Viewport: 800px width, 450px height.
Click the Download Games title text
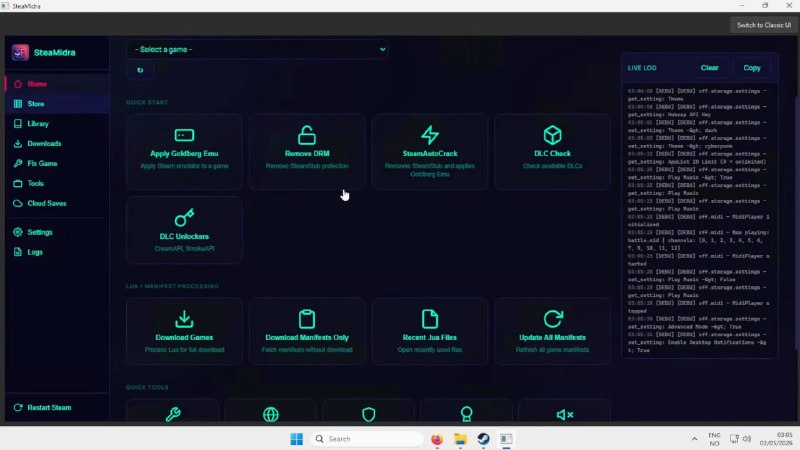point(184,337)
